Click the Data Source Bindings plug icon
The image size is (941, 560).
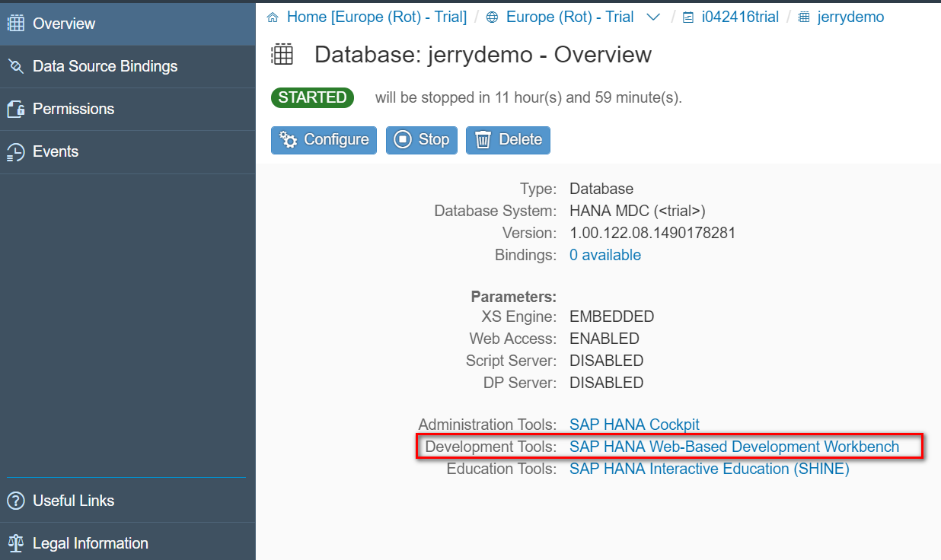(15, 66)
